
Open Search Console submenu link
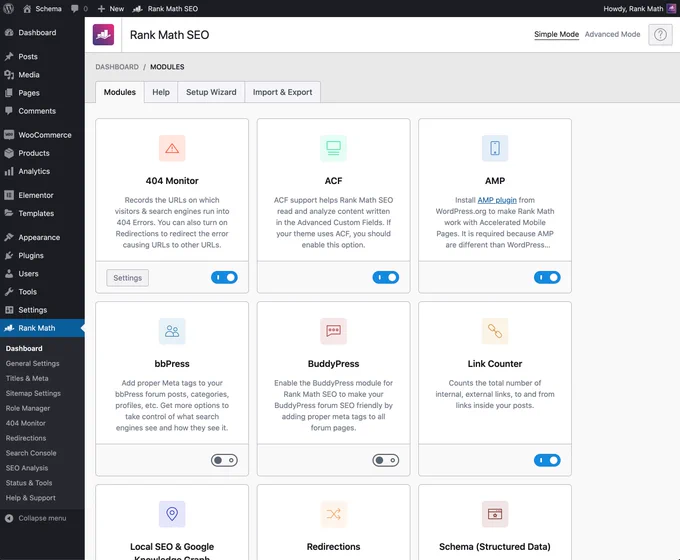pyautogui.click(x=31, y=453)
